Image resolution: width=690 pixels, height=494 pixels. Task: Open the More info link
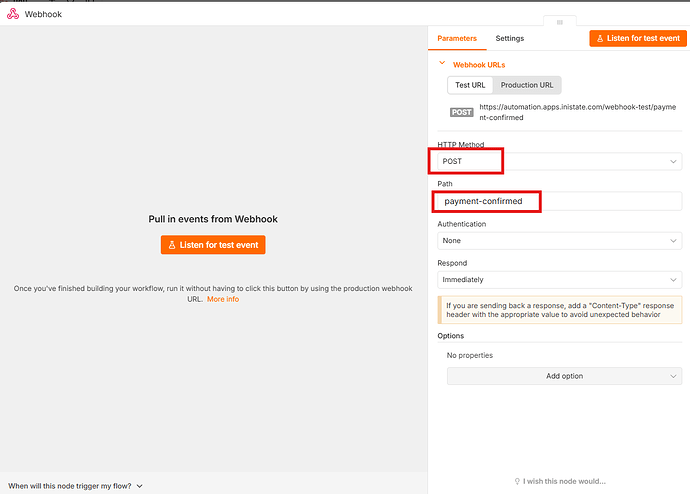click(x=223, y=299)
